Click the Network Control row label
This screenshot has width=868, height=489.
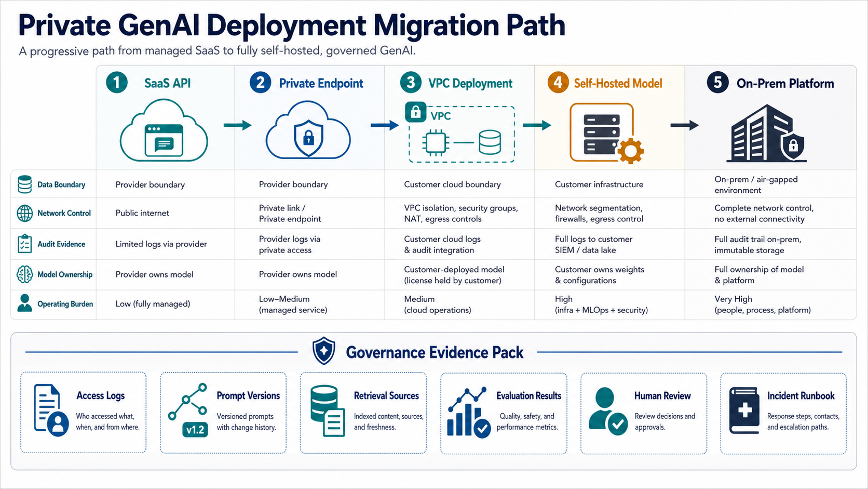pyautogui.click(x=64, y=213)
